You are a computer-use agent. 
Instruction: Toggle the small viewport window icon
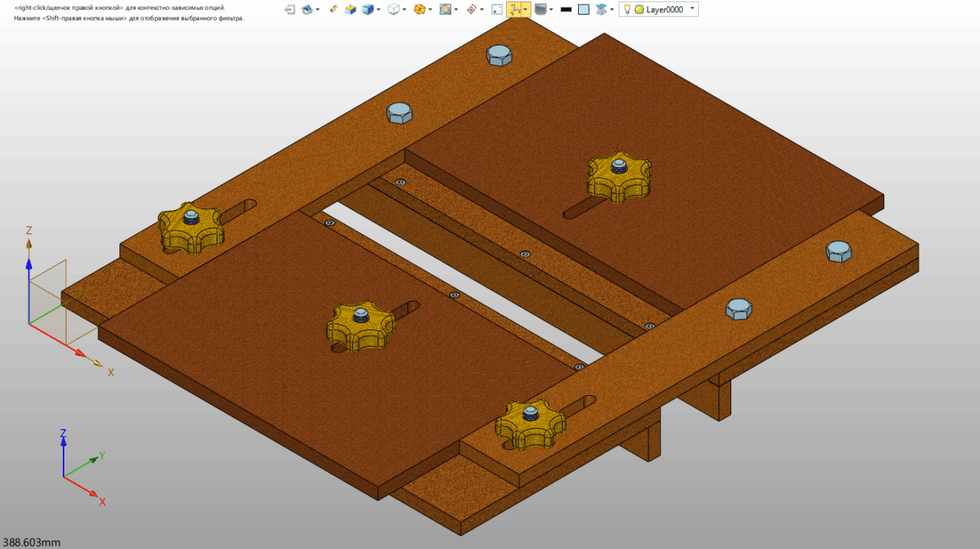[x=496, y=9]
